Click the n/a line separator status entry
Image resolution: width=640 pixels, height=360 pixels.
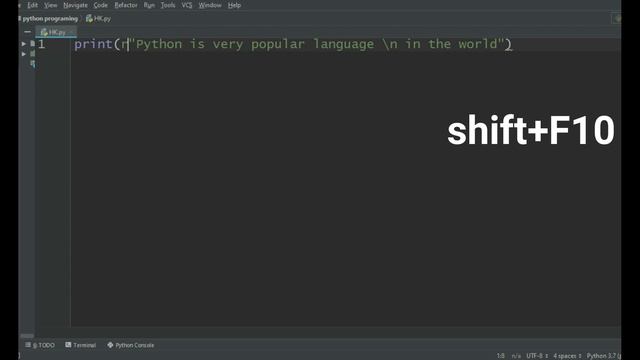[516, 356]
